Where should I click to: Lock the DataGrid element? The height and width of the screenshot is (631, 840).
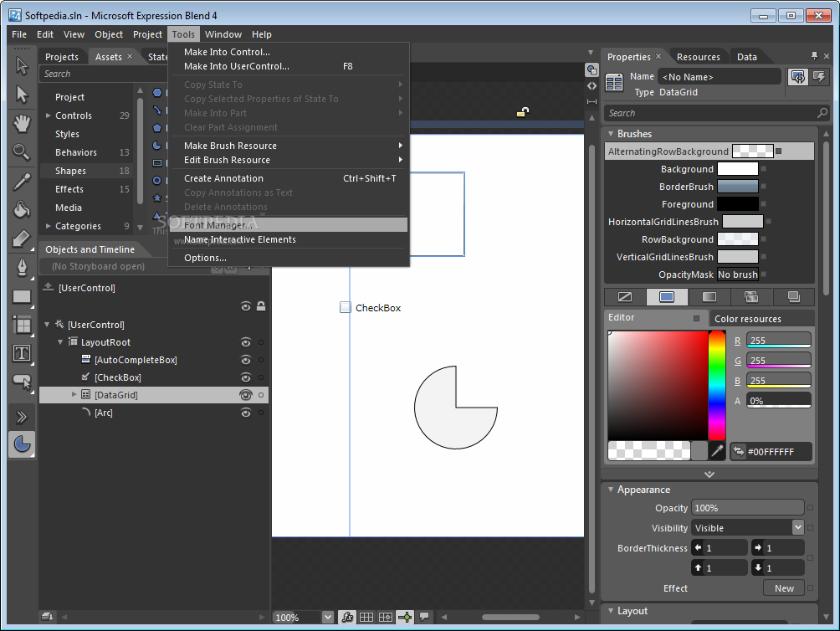261,395
